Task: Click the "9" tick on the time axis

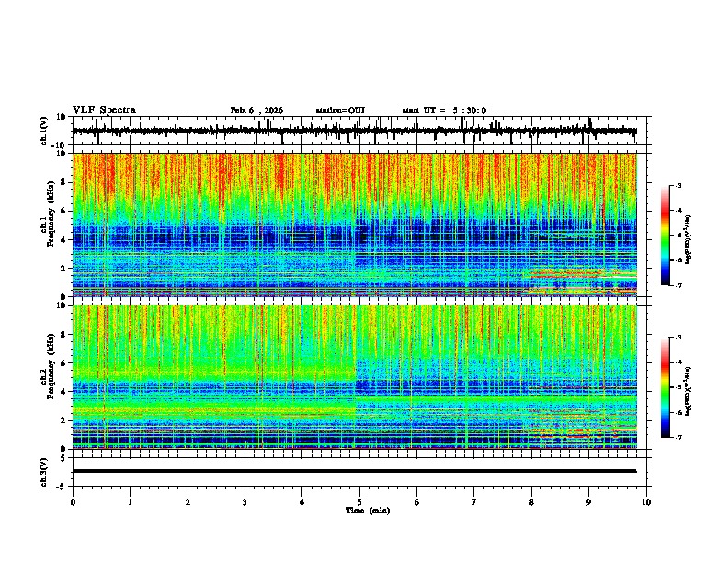Action: click(588, 502)
